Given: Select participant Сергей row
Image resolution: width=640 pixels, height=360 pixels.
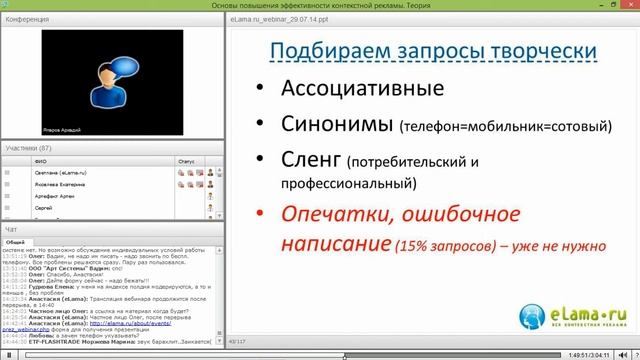Looking at the screenshot, I should pyautogui.click(x=108, y=208).
